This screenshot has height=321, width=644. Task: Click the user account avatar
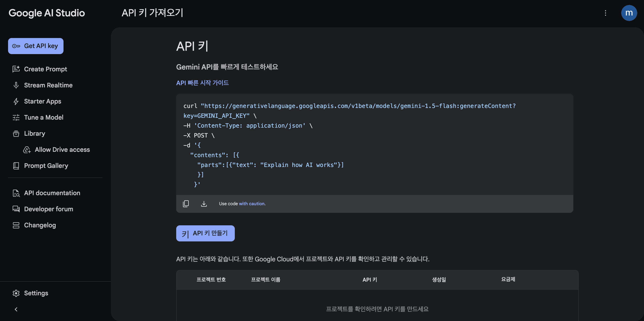click(629, 13)
